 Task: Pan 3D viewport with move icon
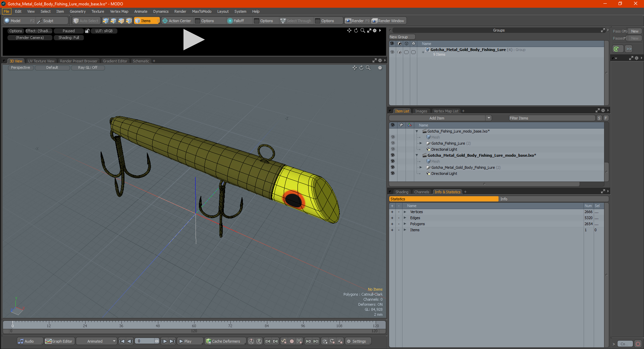click(355, 68)
